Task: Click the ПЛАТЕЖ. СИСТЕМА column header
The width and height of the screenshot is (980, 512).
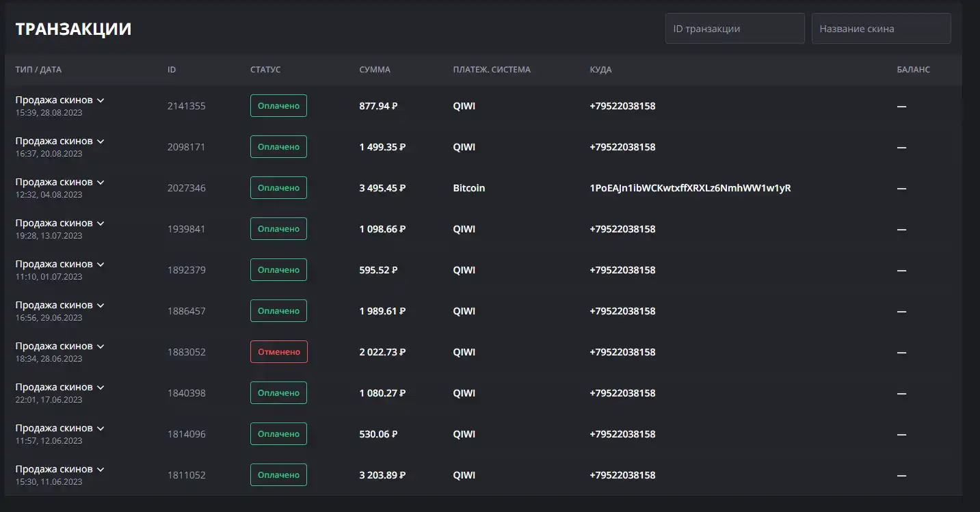Action: click(492, 70)
